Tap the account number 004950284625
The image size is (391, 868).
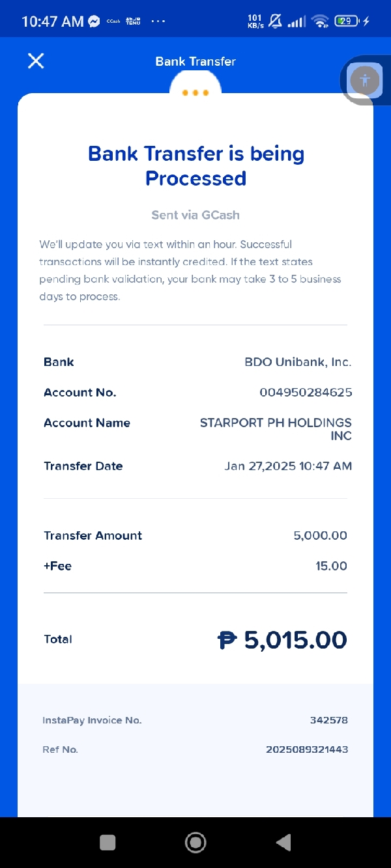click(306, 392)
